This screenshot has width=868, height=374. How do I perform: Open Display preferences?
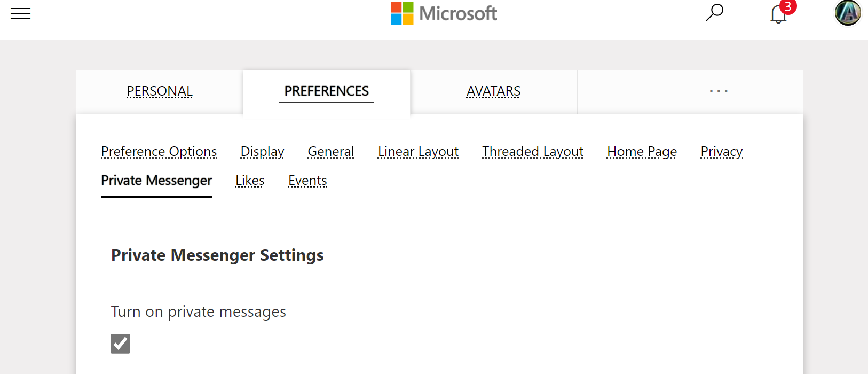pyautogui.click(x=262, y=152)
